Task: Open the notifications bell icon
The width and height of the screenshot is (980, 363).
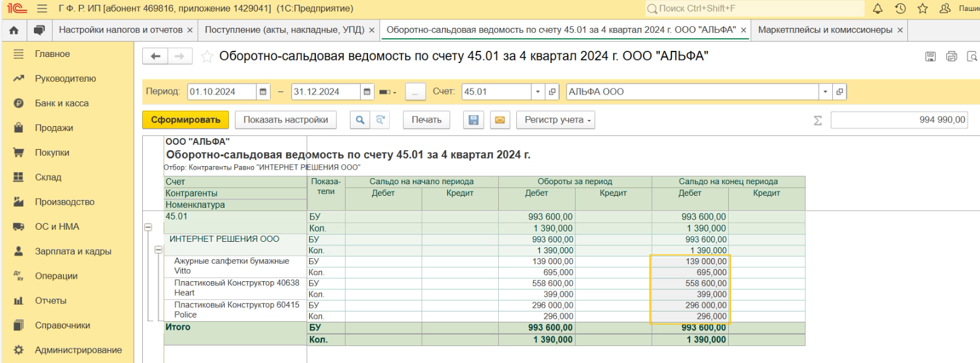Action: [x=878, y=8]
